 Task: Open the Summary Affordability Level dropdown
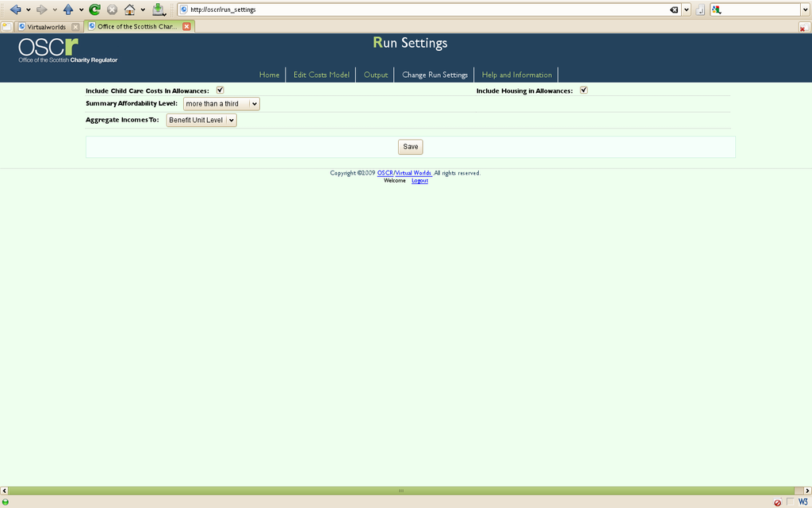[x=221, y=104]
